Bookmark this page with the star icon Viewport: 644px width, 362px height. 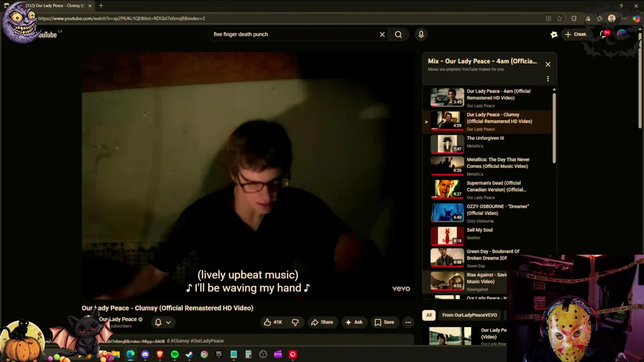coord(559,19)
